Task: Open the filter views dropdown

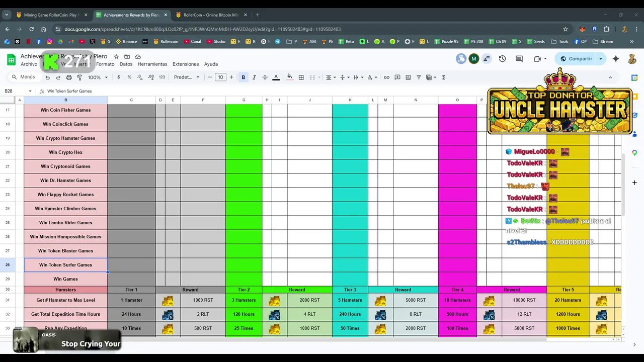Action: pos(431,77)
